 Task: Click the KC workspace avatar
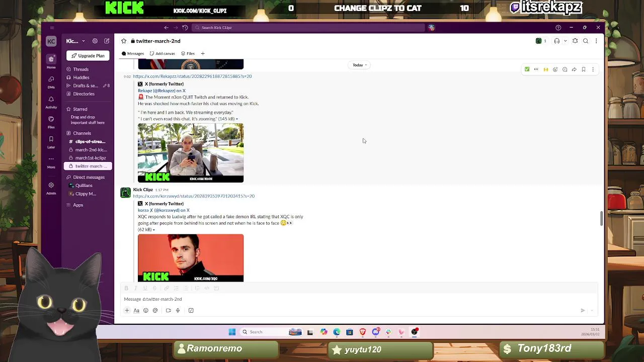click(x=51, y=41)
